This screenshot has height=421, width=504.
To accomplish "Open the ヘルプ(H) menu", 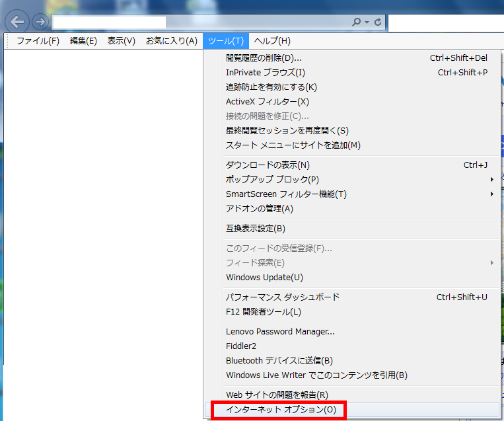I will [272, 41].
